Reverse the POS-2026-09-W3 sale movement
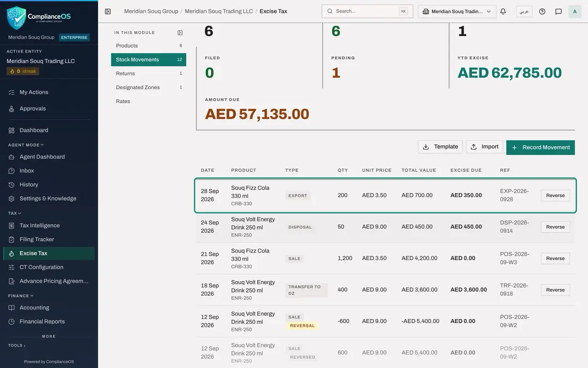588x368 pixels. coord(555,259)
